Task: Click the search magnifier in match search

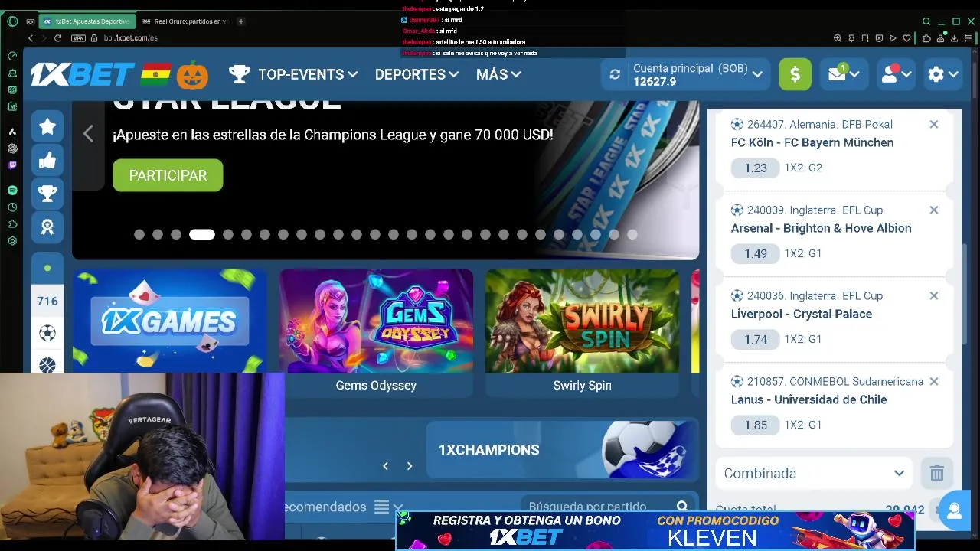Action: pyautogui.click(x=682, y=506)
